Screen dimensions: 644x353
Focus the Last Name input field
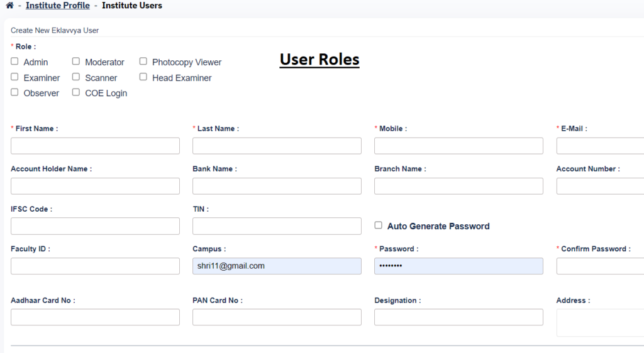[277, 146]
